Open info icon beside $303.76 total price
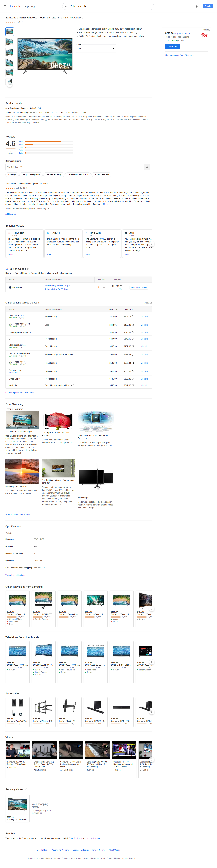The image size is (217, 868). click(133, 316)
